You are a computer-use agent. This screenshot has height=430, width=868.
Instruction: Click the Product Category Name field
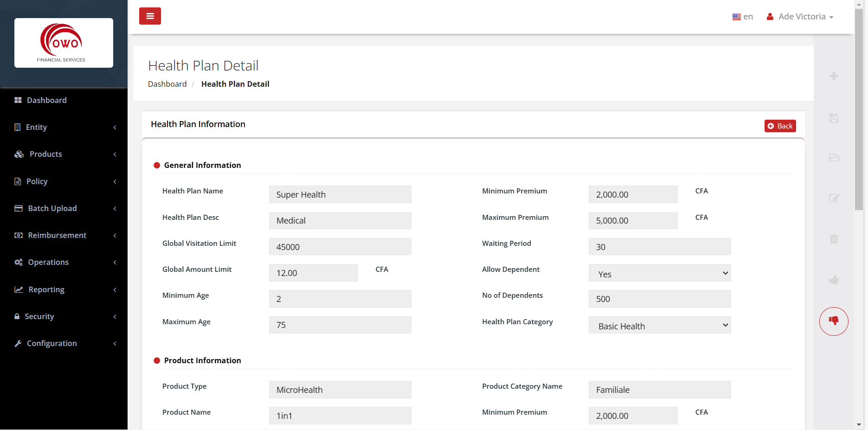click(660, 390)
